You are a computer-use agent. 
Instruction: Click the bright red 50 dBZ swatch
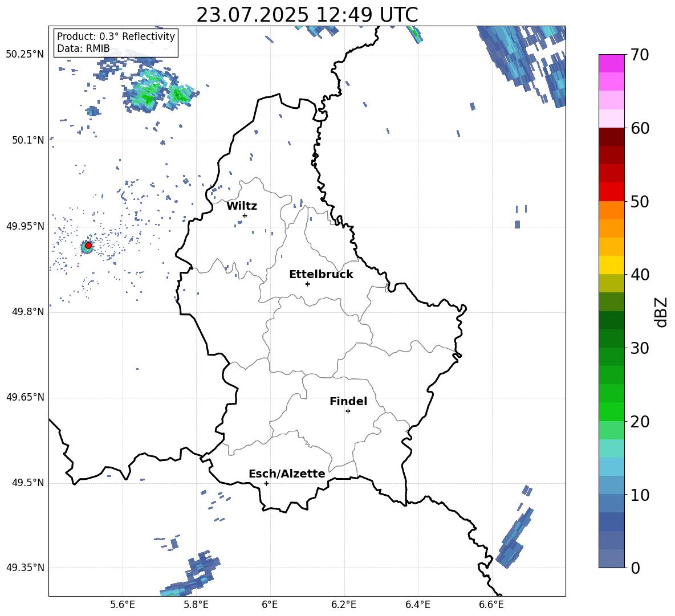[x=612, y=192]
